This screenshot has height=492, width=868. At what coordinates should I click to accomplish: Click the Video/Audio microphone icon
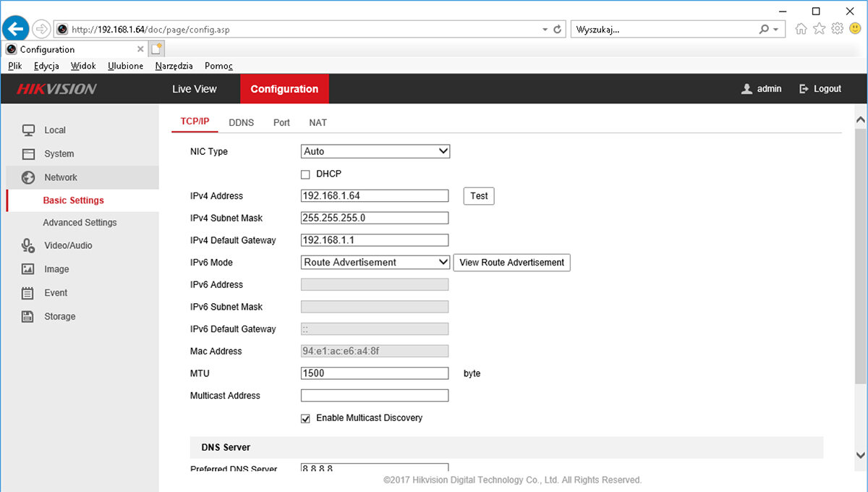(28, 246)
